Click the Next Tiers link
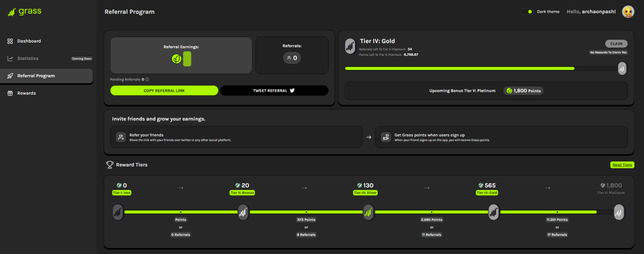Screen dimensions: 644x254 [622, 165]
